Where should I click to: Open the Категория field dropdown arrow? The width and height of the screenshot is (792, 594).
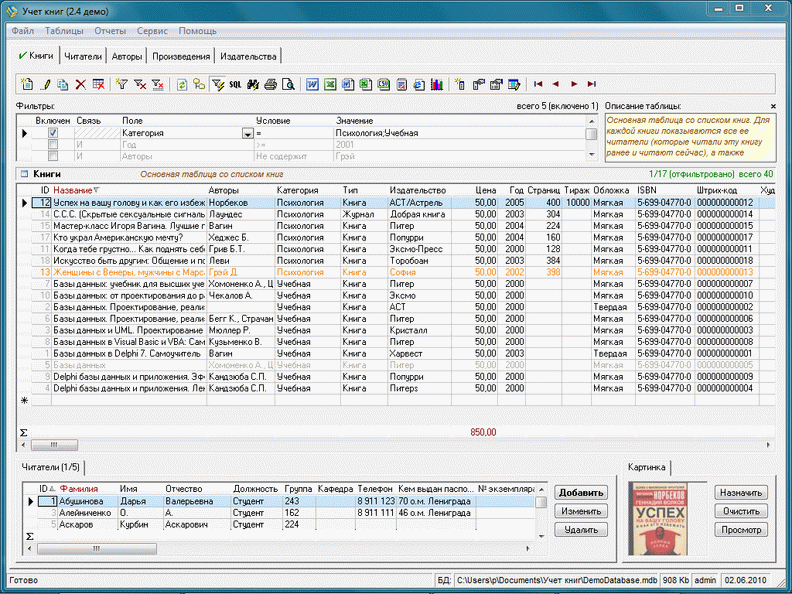[x=247, y=133]
